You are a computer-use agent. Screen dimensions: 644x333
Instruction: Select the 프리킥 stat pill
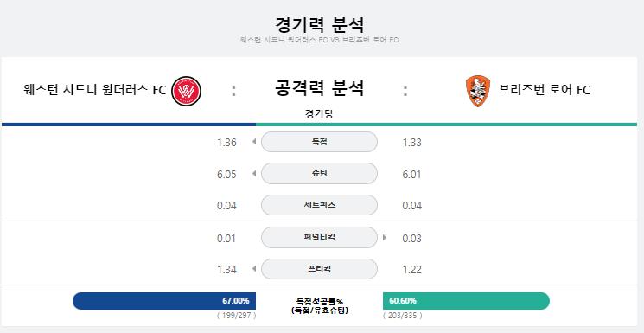(x=319, y=269)
